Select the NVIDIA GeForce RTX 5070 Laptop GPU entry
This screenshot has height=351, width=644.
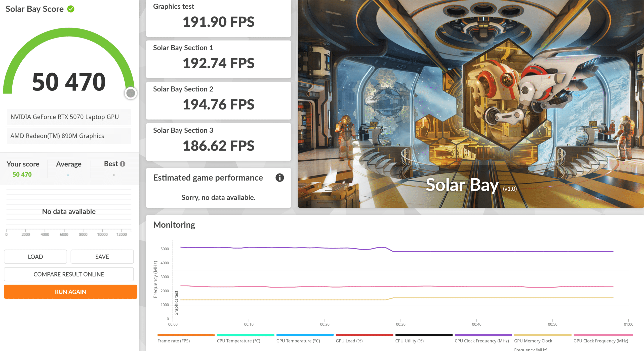pos(69,117)
